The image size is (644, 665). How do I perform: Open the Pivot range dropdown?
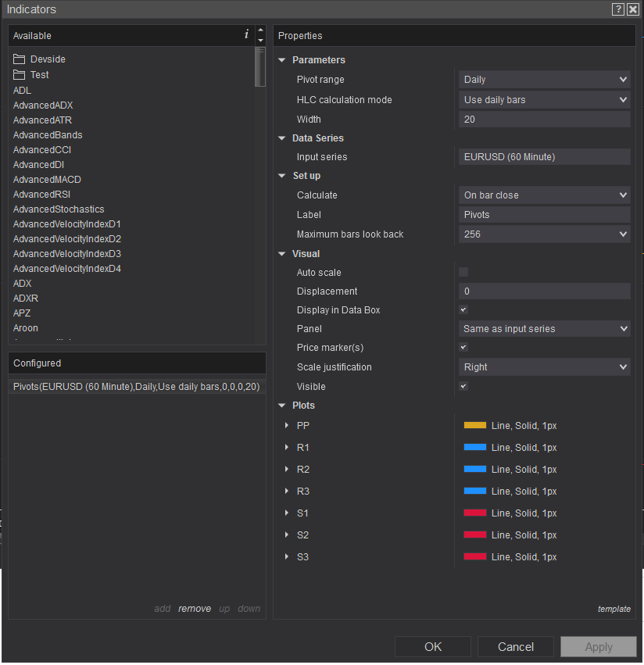pyautogui.click(x=544, y=80)
